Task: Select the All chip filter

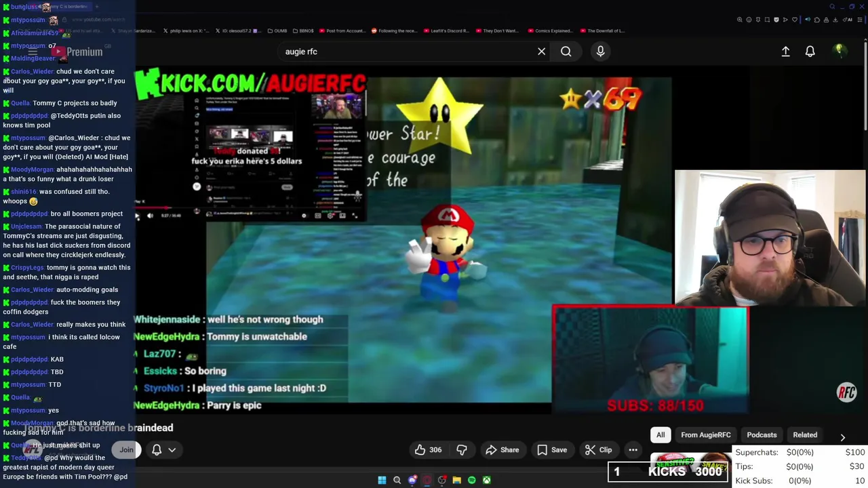Action: pos(660,434)
